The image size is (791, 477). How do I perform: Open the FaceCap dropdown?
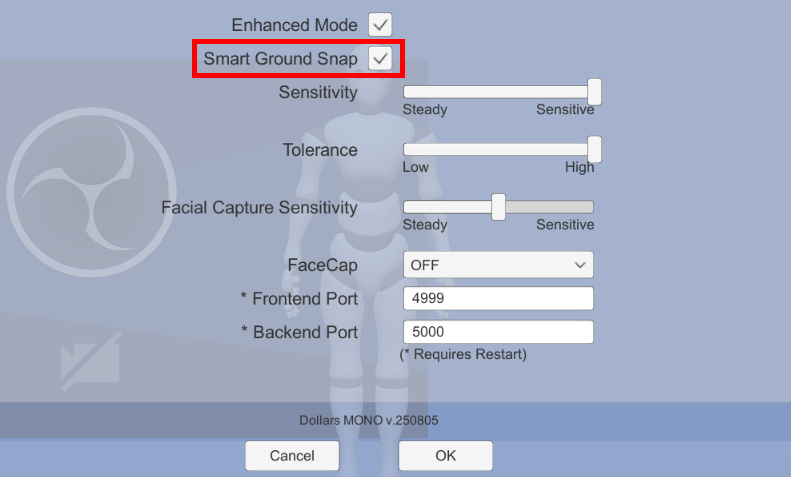(497, 265)
